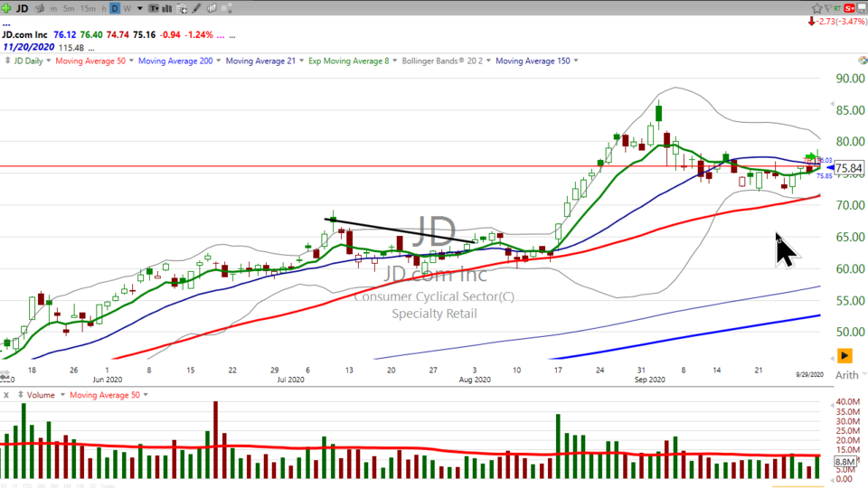Select the pencil drawing tools icon

[196, 8]
